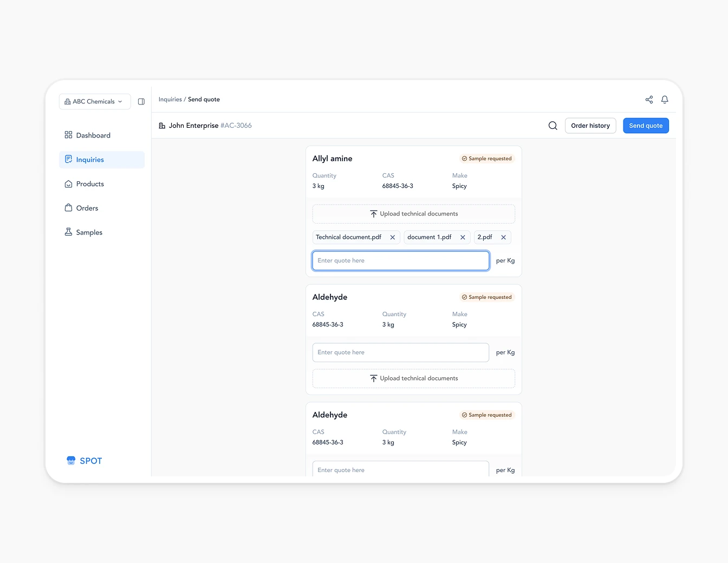Remove the Technical document.pdf attachment
Image resolution: width=728 pixels, height=563 pixels.
tap(393, 237)
